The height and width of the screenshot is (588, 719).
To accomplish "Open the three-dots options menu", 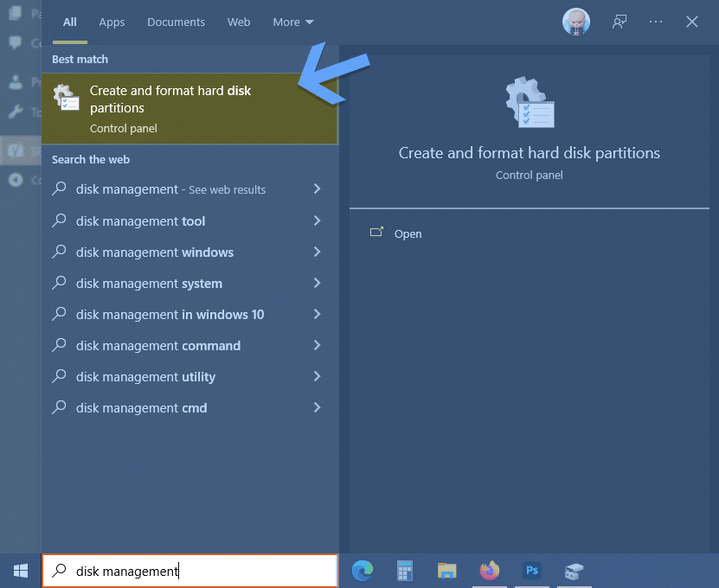I will coord(656,22).
